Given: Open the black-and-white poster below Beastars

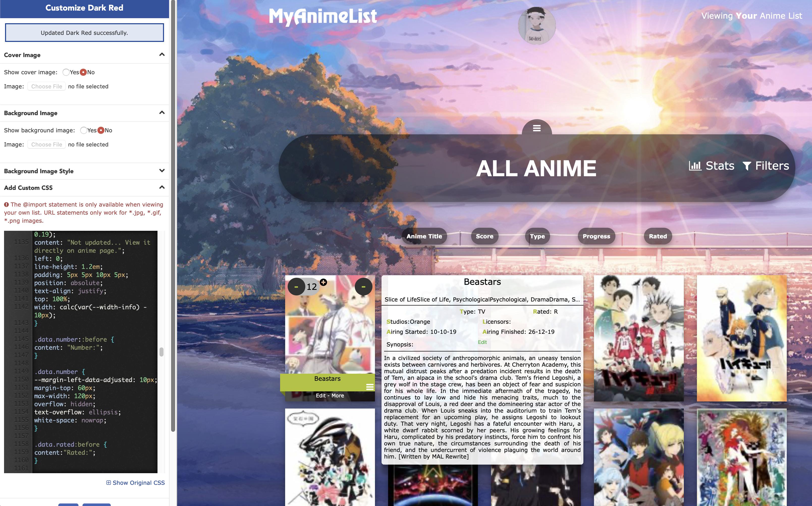Looking at the screenshot, I should point(330,457).
